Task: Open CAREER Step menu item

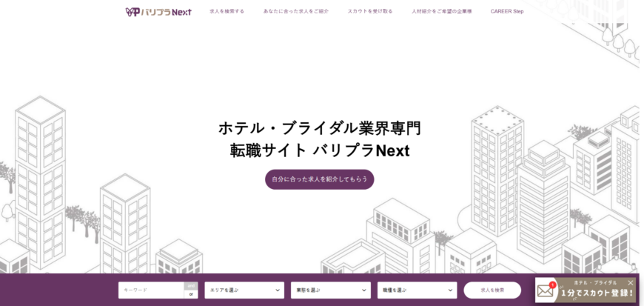Action: click(x=507, y=12)
